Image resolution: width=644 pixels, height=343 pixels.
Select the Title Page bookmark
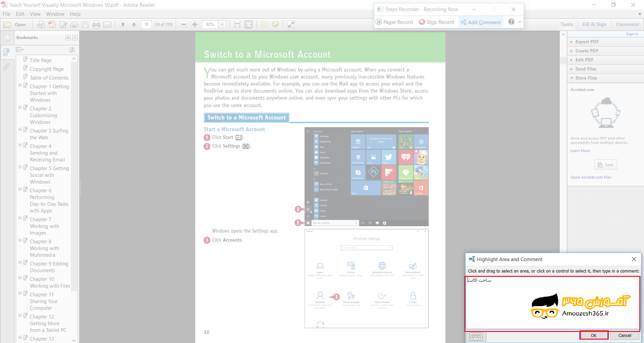coord(41,60)
